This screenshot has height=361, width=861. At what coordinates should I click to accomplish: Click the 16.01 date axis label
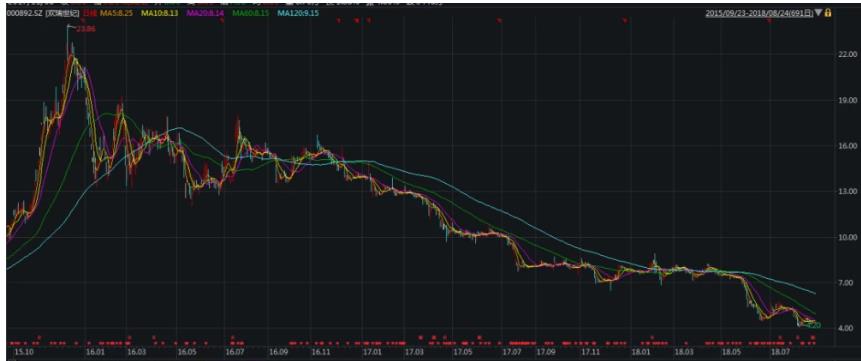(x=96, y=352)
